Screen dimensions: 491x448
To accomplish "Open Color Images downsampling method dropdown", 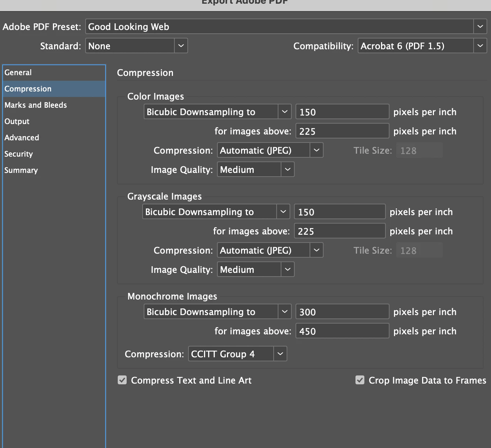I will point(217,112).
